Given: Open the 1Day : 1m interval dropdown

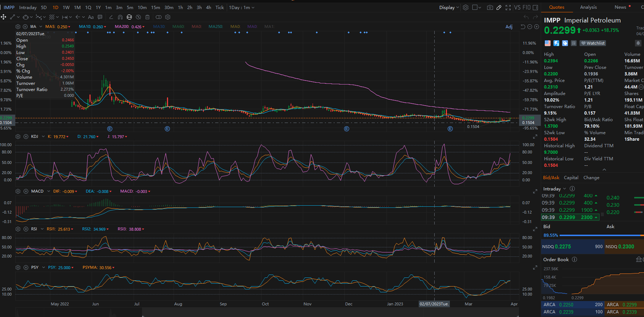Looking at the screenshot, I should (x=241, y=8).
